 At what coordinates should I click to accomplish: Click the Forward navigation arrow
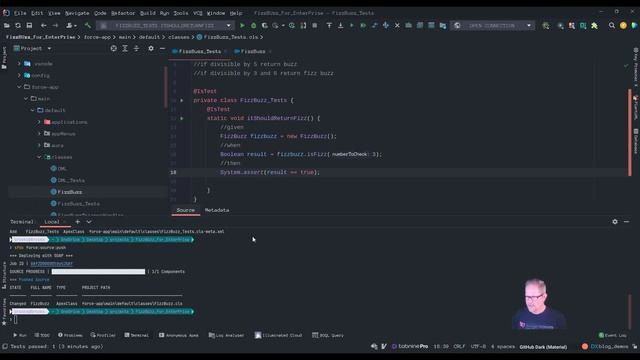[x=55, y=25]
